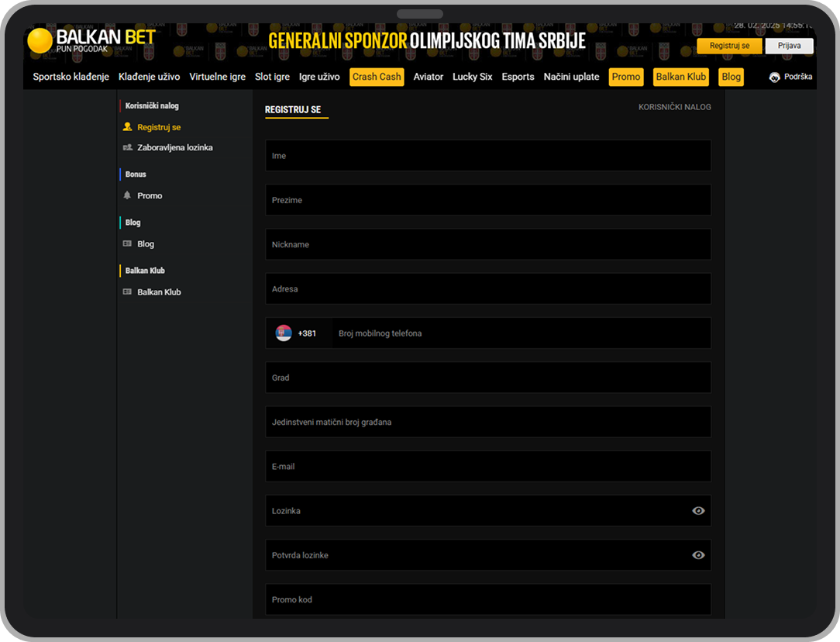Focus the Adresa input field

click(488, 289)
